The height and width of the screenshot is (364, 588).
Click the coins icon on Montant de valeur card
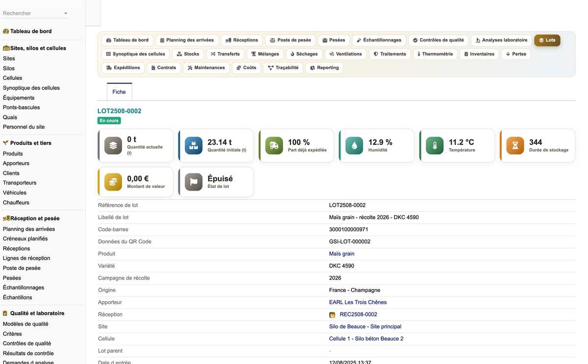[113, 182]
